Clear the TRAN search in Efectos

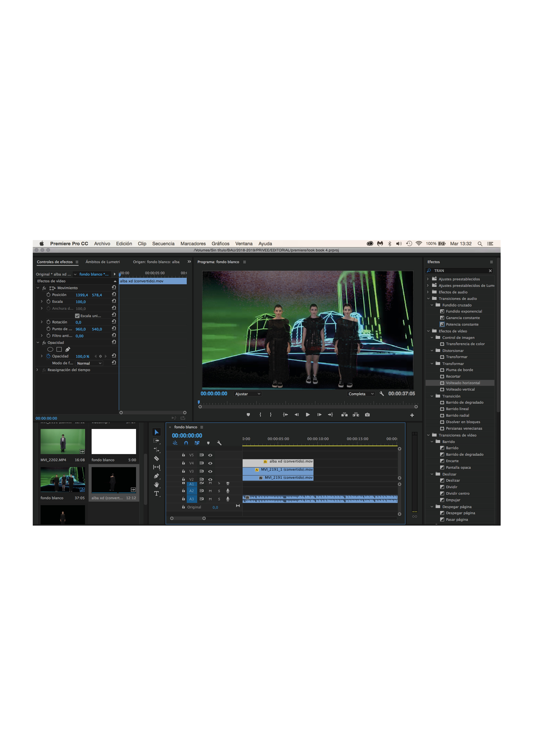[x=490, y=271]
